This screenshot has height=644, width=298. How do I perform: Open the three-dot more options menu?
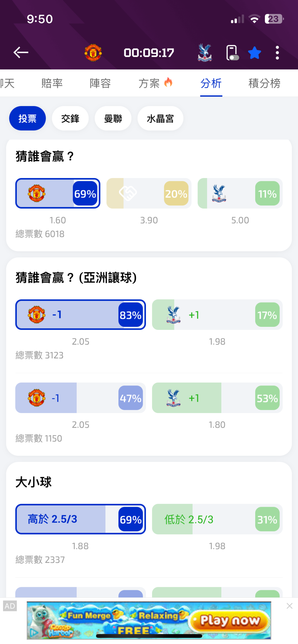coord(277,53)
